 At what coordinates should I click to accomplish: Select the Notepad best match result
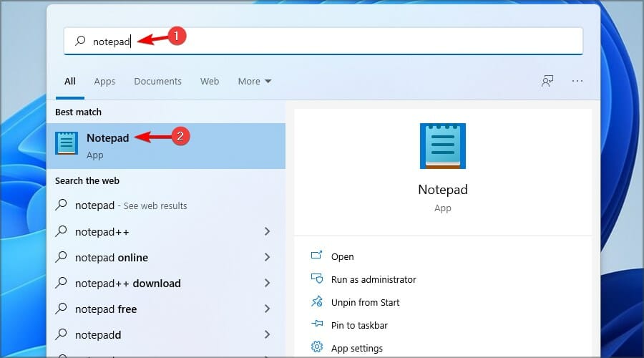[x=166, y=146]
